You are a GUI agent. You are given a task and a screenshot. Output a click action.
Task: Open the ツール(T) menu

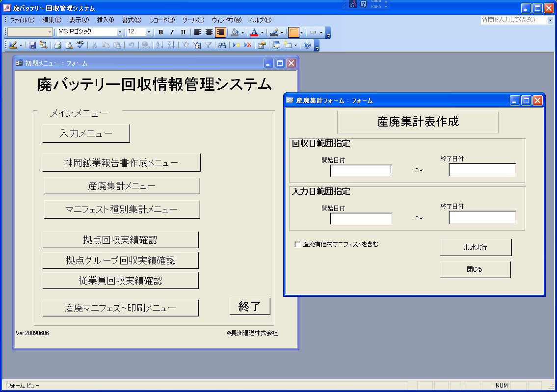[x=193, y=20]
